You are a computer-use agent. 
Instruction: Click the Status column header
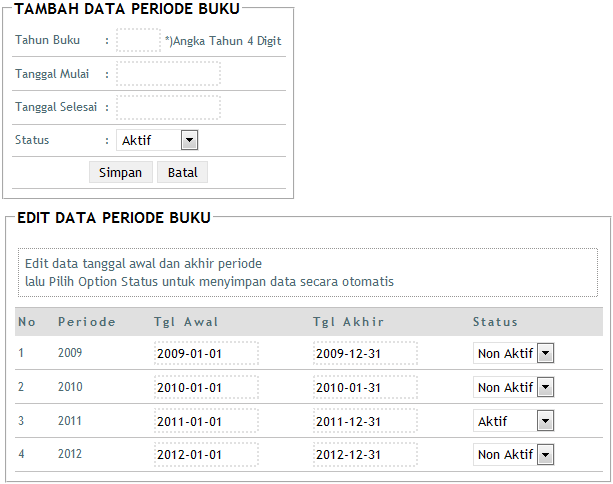495,322
